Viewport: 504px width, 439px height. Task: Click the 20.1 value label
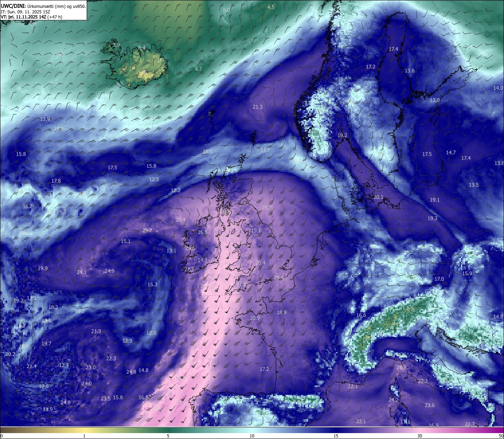coord(378,197)
